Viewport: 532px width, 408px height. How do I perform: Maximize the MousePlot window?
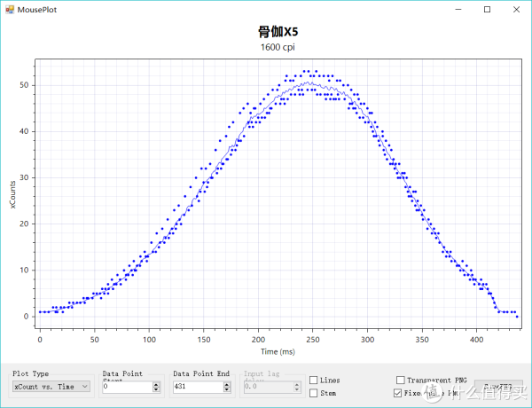[487, 10]
